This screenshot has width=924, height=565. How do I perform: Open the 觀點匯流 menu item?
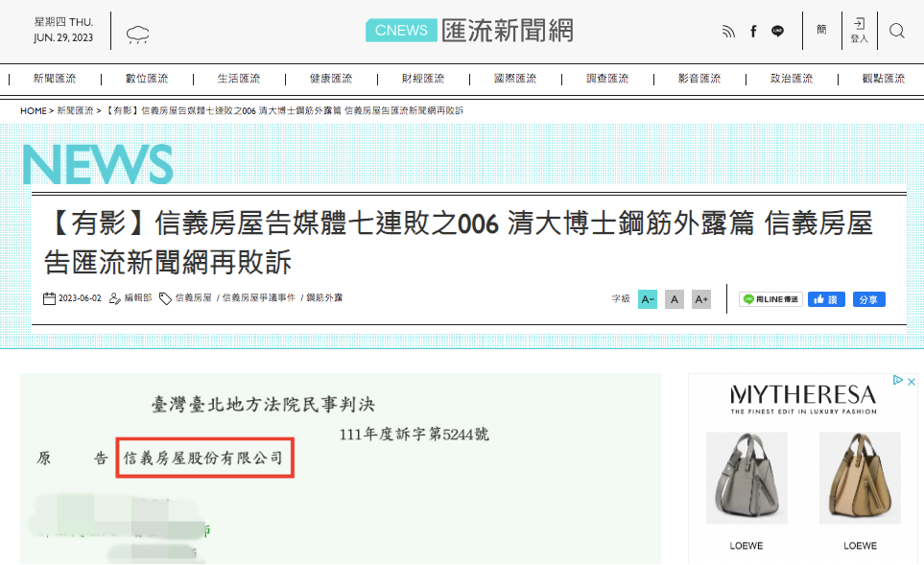[x=884, y=79]
